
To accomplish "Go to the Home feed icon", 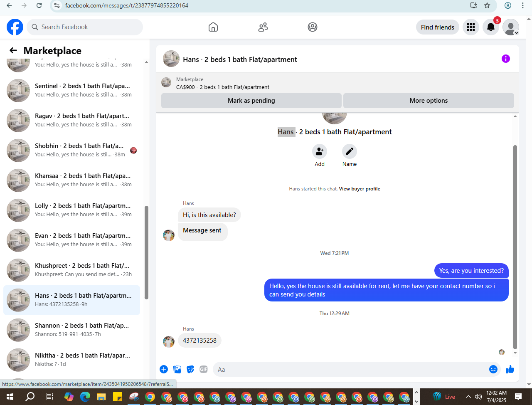I will coord(213,27).
